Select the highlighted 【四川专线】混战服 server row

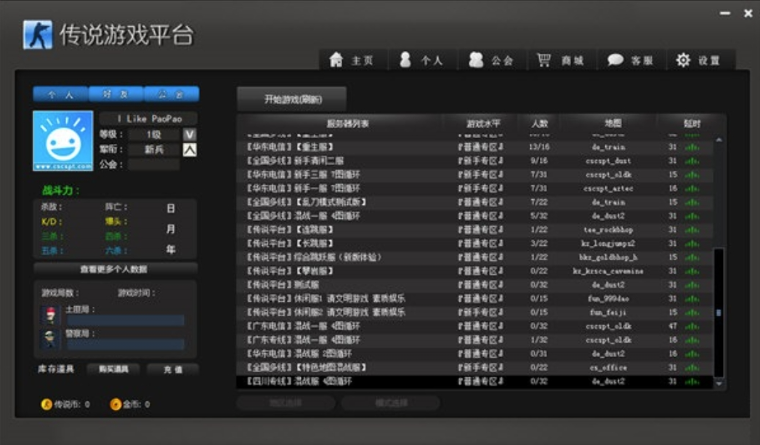[x=475, y=381]
